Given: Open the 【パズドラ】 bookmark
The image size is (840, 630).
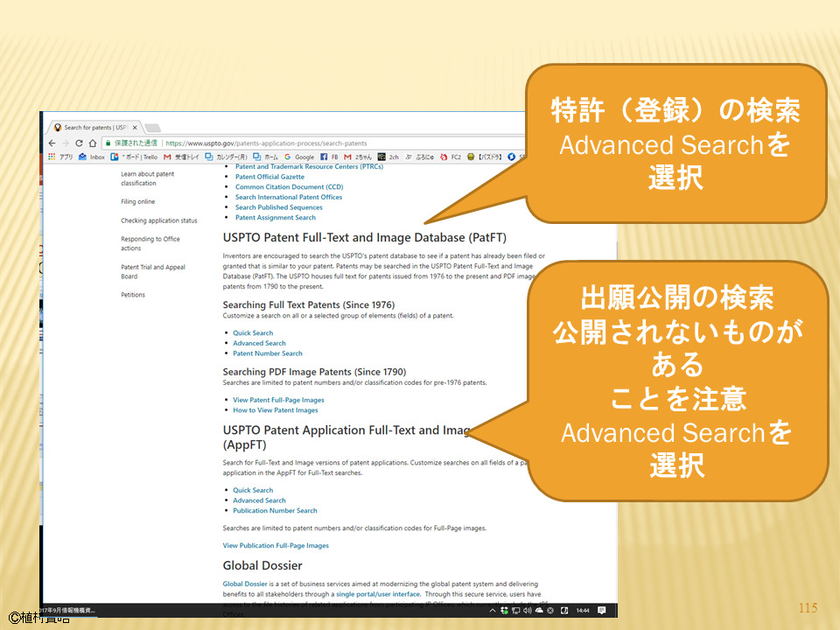Looking at the screenshot, I should [x=484, y=157].
